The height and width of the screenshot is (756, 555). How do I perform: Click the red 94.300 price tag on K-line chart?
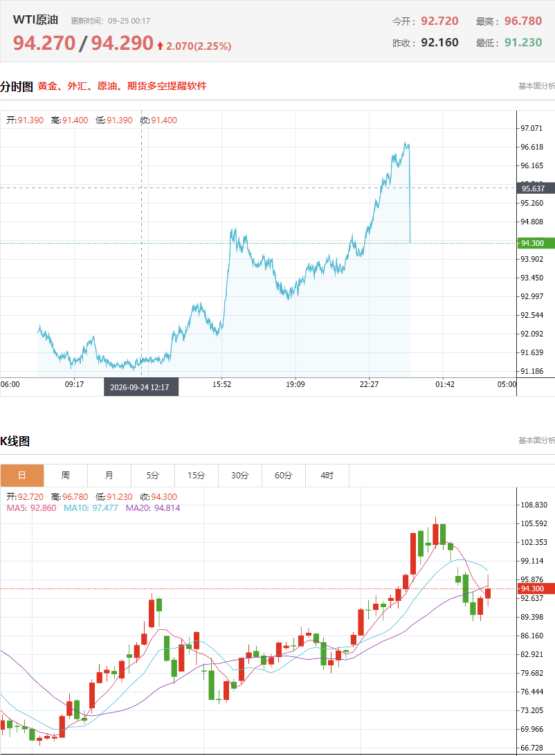click(536, 588)
